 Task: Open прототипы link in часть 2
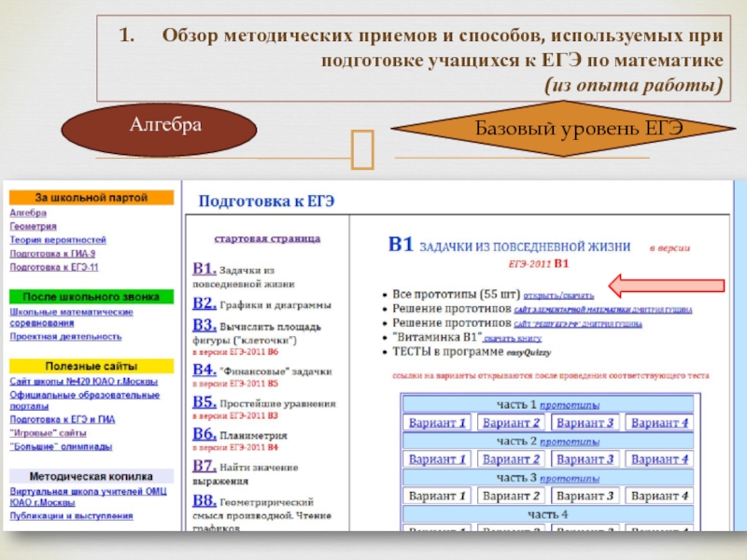(570, 441)
